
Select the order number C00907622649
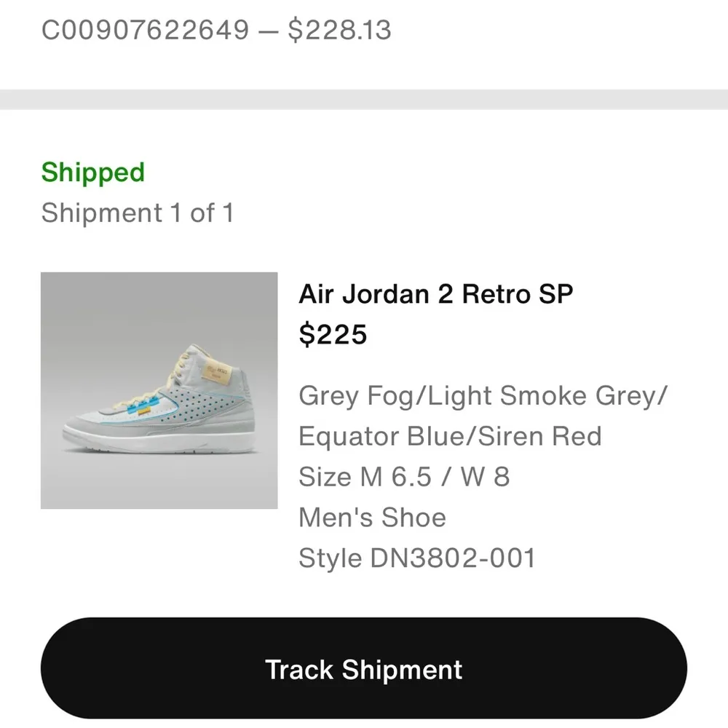(144, 30)
